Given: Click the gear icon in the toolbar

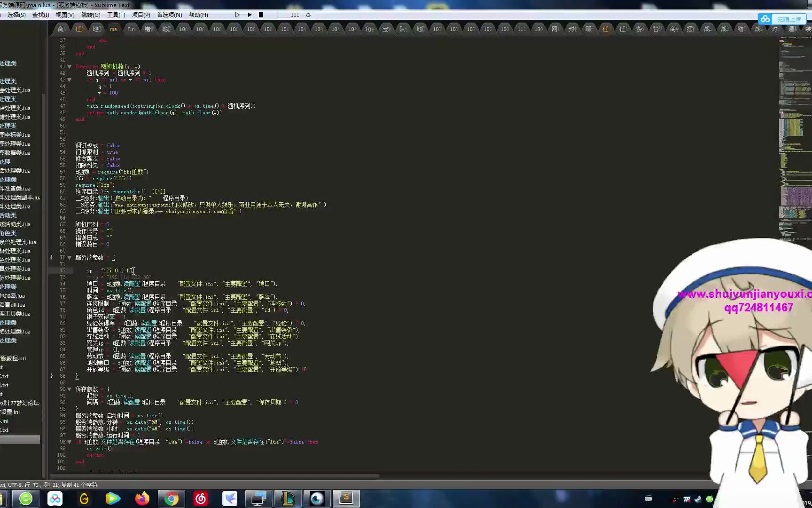Looking at the screenshot, I should coord(308,15).
